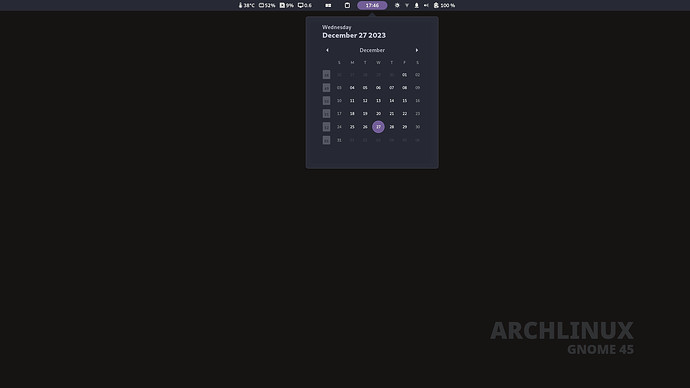This screenshot has height=388, width=690.
Task: Choose day 09 in the calendar grid
Action: (418, 88)
